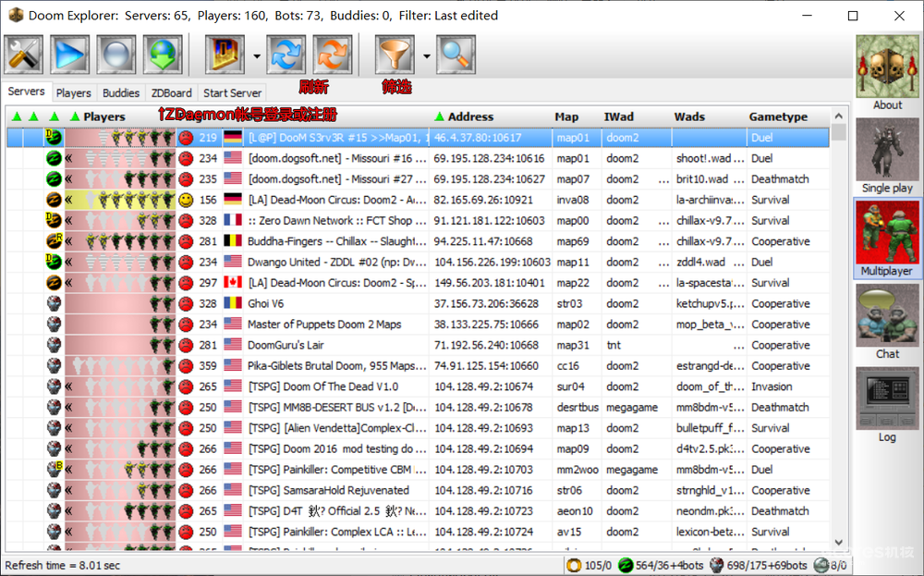Image resolution: width=924 pixels, height=576 pixels.
Task: Click the server list vertical scrollbar down arrow
Action: tap(839, 543)
